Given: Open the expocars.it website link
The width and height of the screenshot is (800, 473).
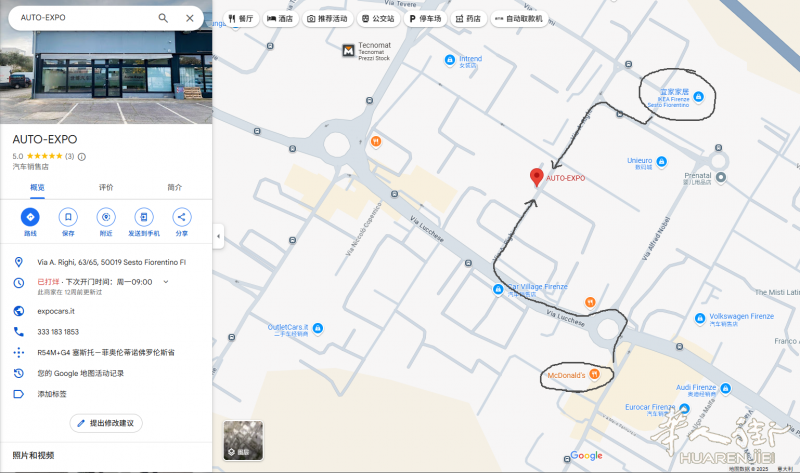Looking at the screenshot, I should [56, 311].
